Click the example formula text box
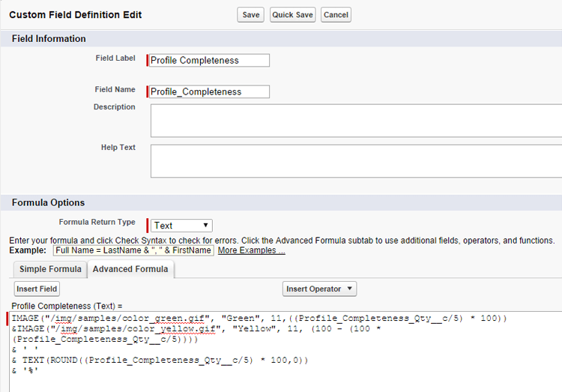 click(x=133, y=250)
